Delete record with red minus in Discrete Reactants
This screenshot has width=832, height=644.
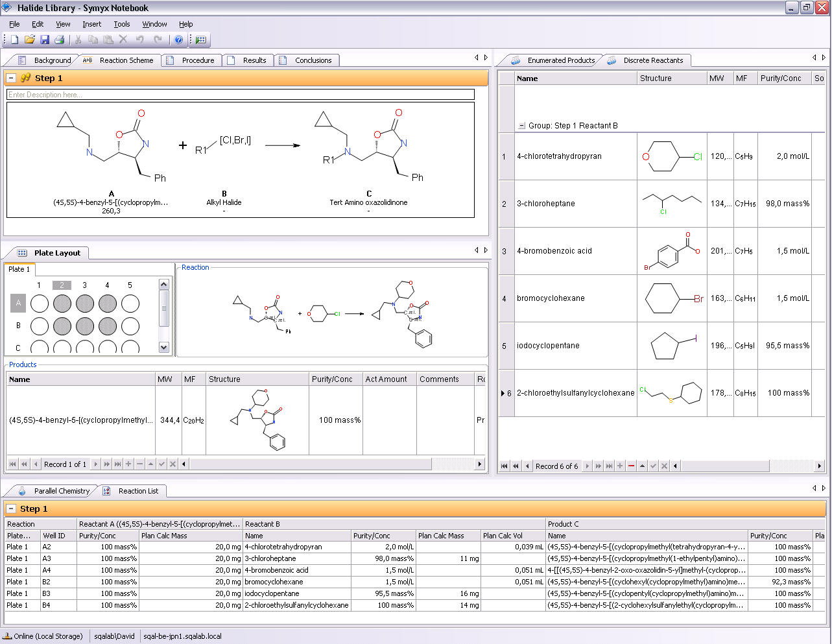631,466
